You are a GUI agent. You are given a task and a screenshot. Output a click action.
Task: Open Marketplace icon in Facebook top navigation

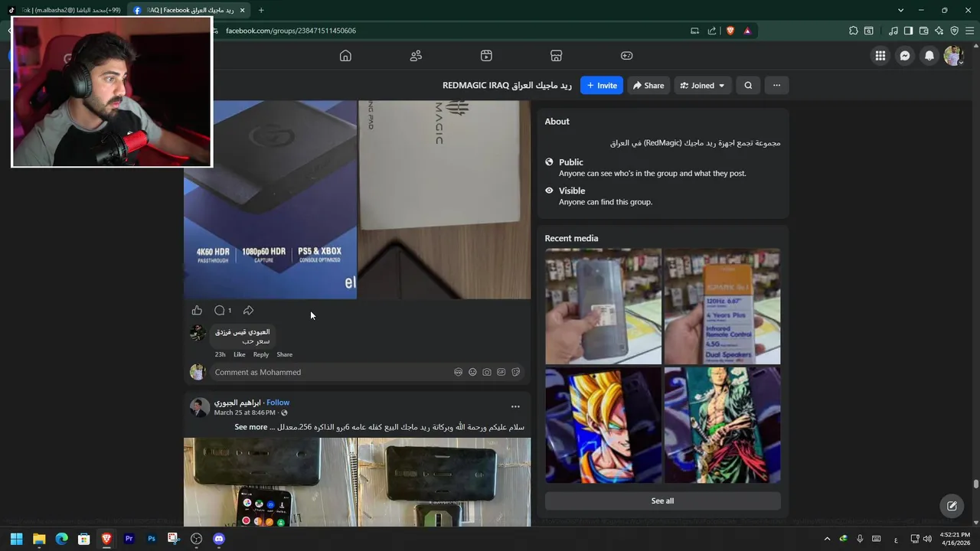(x=557, y=56)
